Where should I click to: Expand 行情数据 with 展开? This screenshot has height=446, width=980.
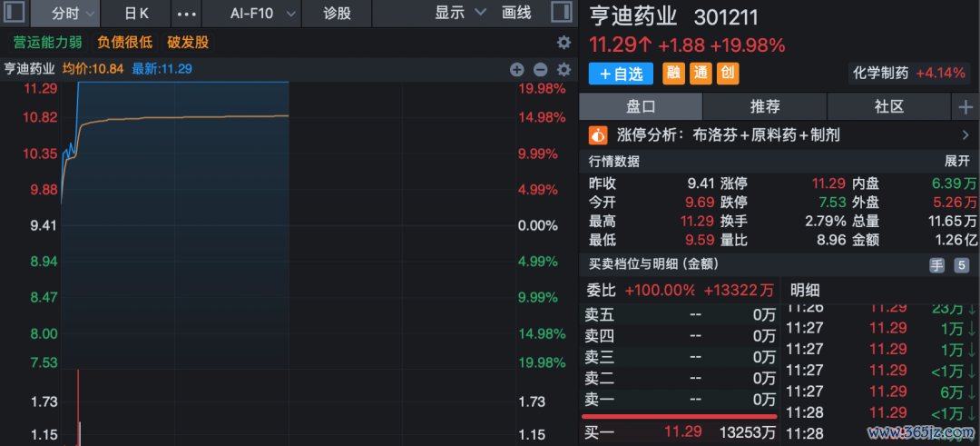click(957, 162)
